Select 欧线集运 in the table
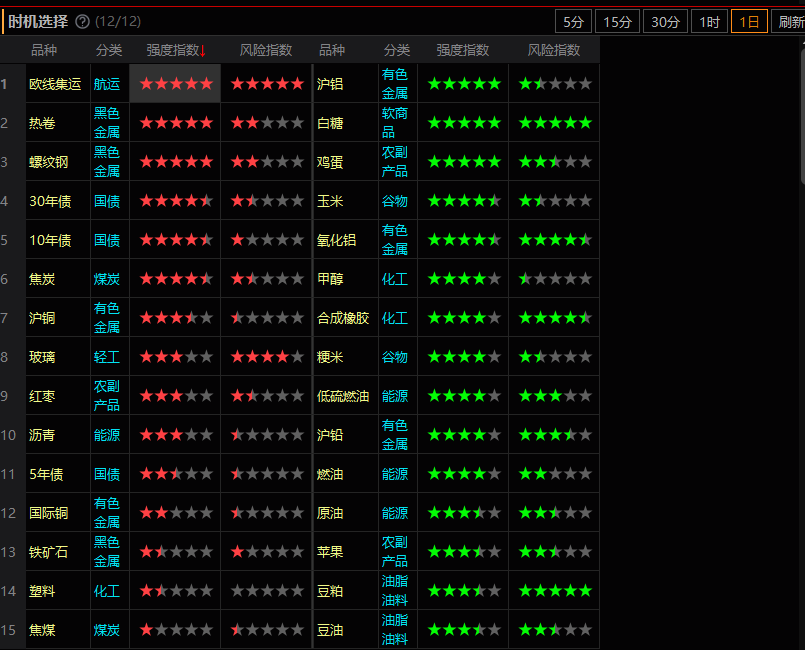Image resolution: width=805 pixels, height=650 pixels. (x=55, y=84)
